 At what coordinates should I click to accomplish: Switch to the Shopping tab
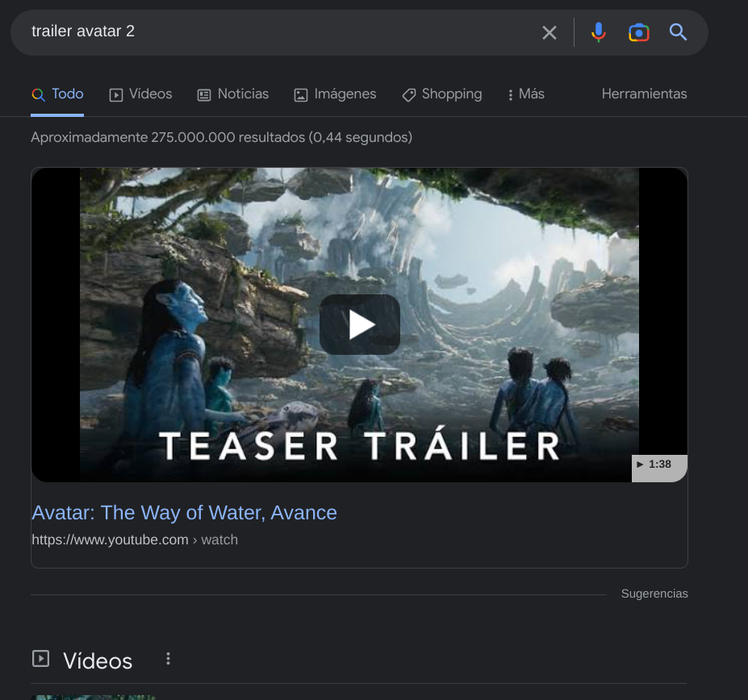pos(442,94)
